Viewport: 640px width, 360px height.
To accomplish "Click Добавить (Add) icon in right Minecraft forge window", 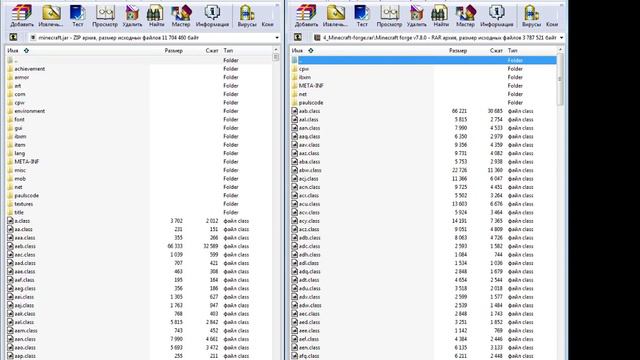I will (306, 16).
